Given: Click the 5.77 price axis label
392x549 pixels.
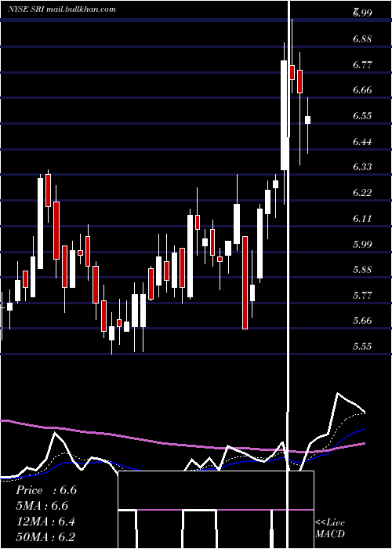Looking at the screenshot, I should coord(362,295).
